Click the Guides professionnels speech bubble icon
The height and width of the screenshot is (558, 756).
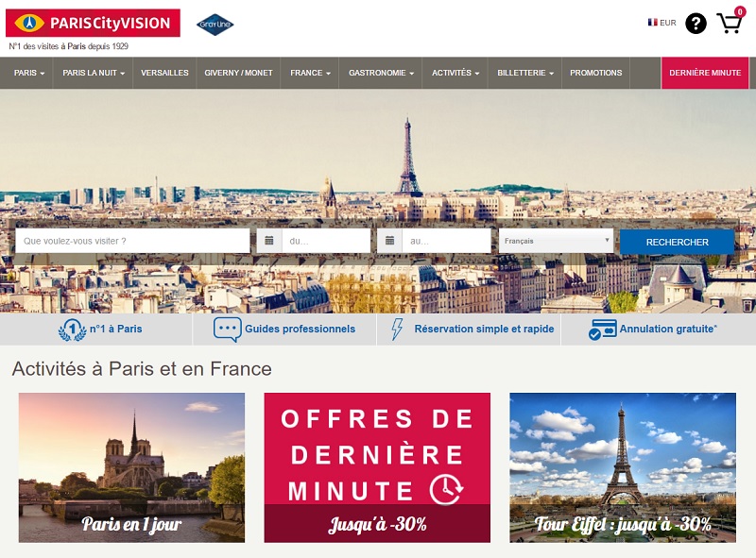pyautogui.click(x=227, y=330)
